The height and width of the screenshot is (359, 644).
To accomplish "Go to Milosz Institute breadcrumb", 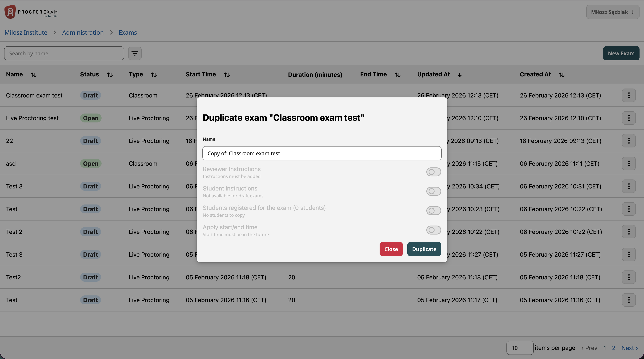I will point(26,32).
